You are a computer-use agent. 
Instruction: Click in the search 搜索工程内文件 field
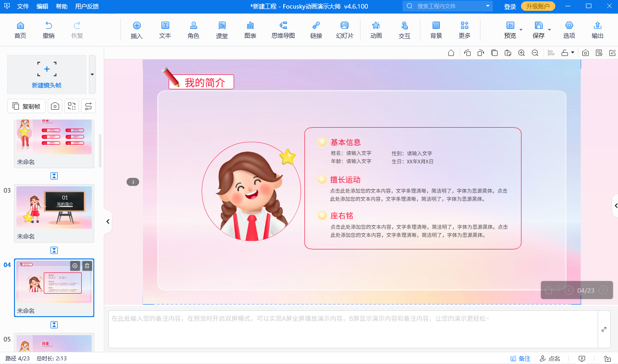pyautogui.click(x=447, y=6)
